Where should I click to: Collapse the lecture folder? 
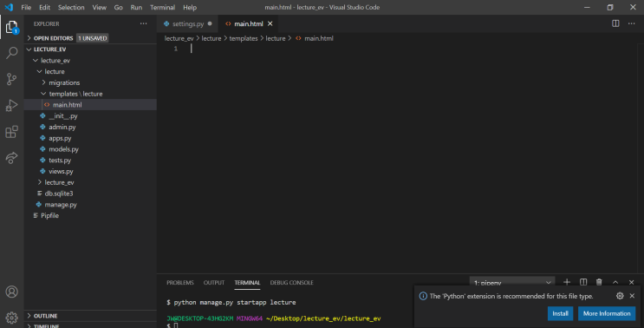(x=90, y=71)
